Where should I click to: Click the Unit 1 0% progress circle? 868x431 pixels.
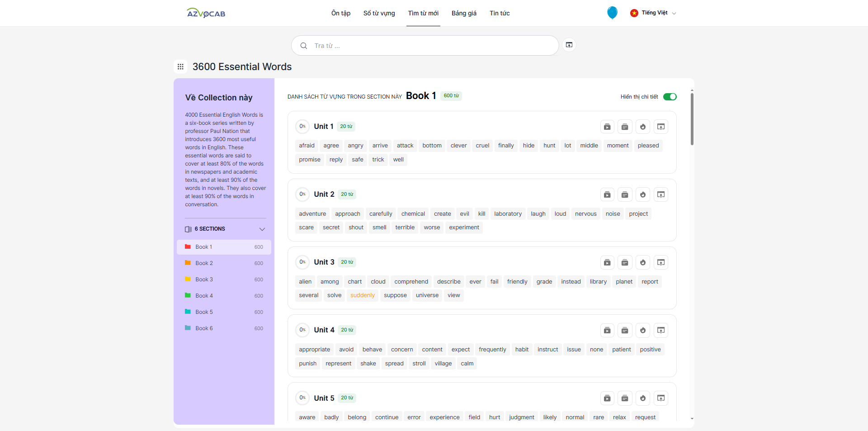point(302,127)
